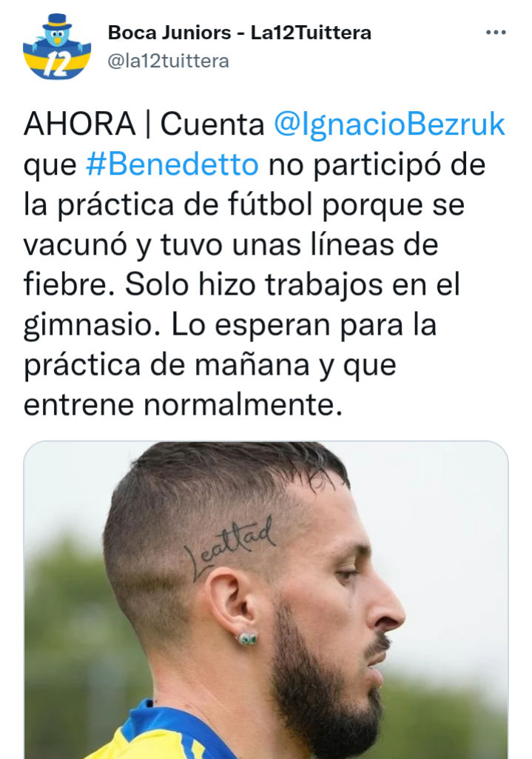The image size is (532, 759).
Task: Open the attached player photo
Action: tap(266, 600)
